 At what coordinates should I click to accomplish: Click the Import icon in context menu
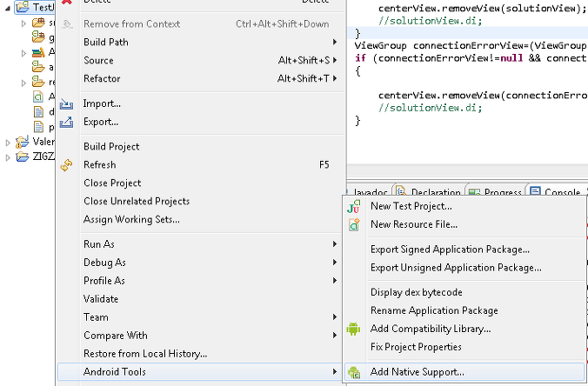click(x=66, y=103)
